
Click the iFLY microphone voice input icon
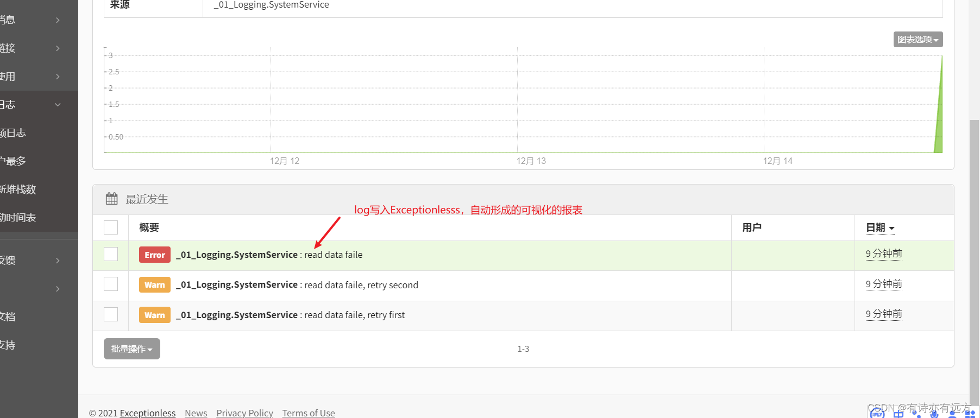coord(934,414)
